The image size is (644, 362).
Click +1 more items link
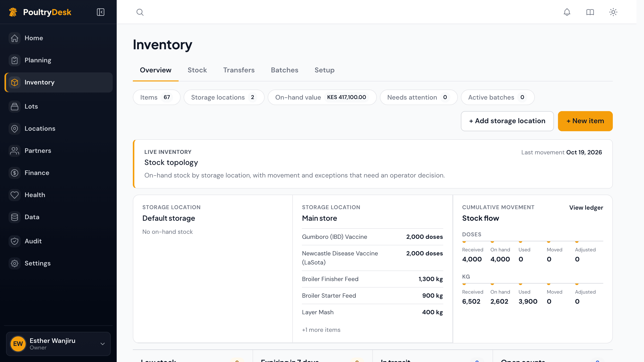pos(321,330)
